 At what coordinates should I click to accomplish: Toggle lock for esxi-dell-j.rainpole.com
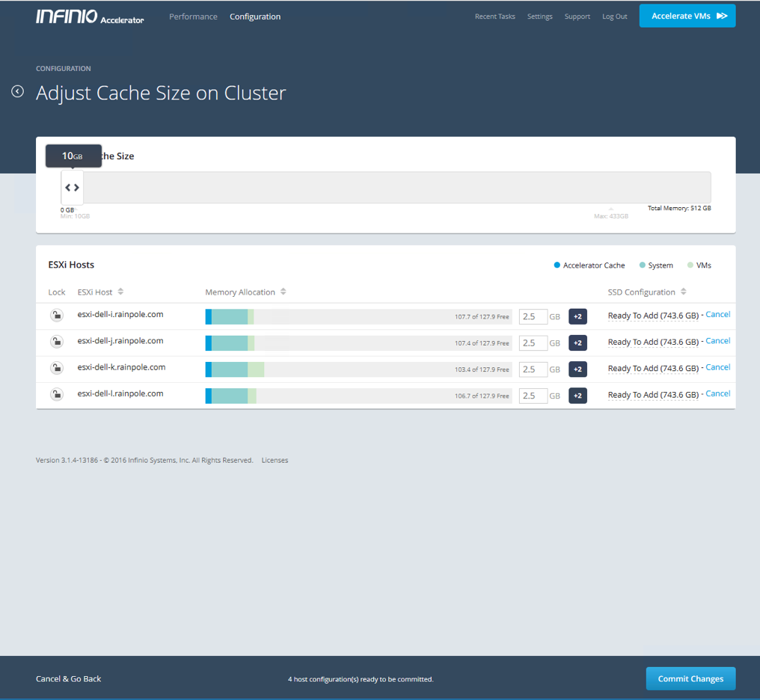tap(56, 342)
